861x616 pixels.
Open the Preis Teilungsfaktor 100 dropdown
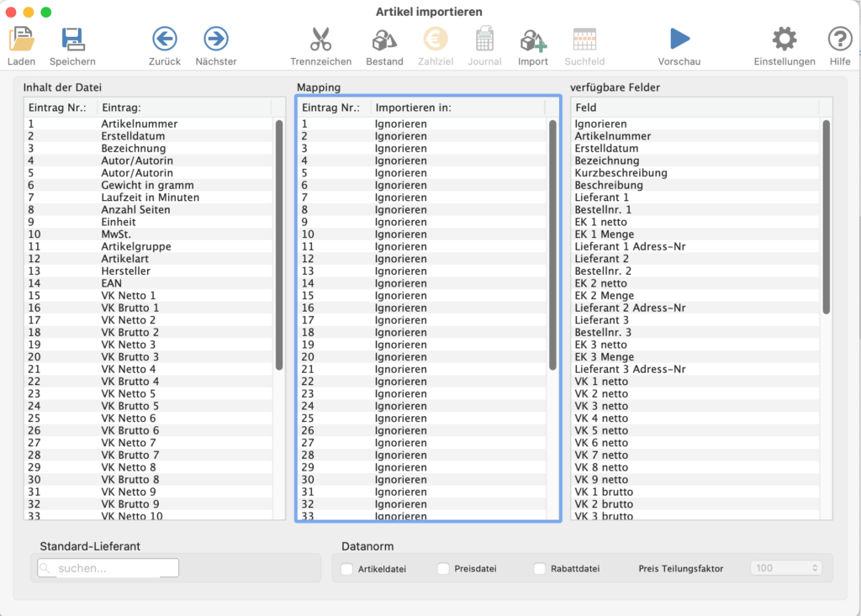[786, 568]
